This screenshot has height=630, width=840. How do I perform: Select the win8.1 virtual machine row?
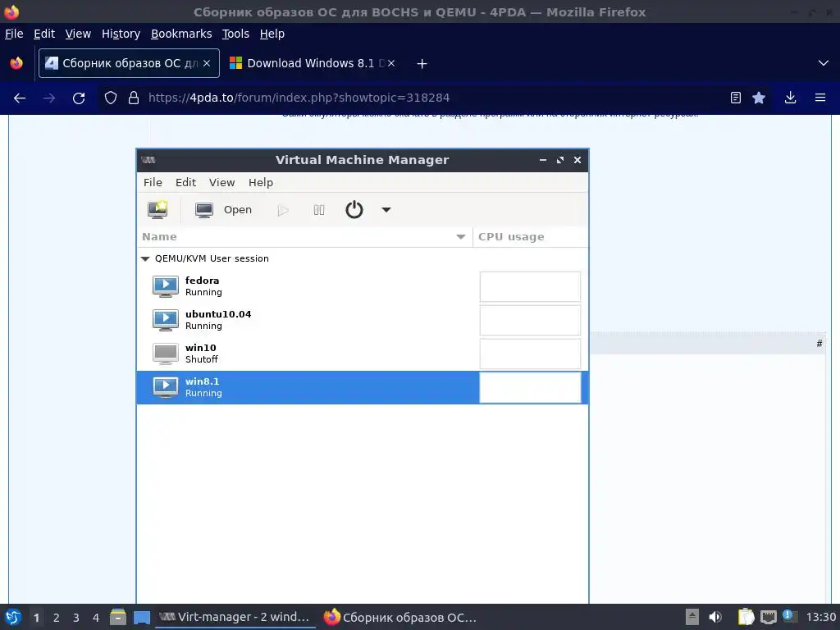click(362, 387)
